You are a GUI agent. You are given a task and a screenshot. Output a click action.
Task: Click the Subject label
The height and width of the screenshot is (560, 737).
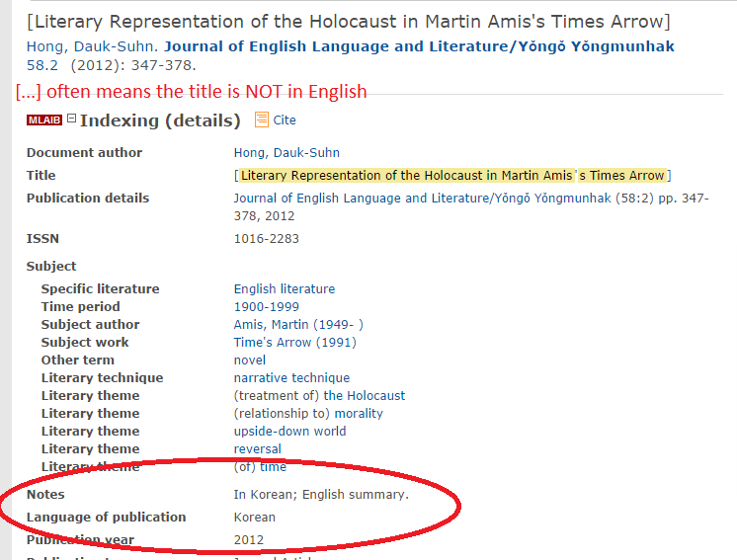click(x=51, y=267)
